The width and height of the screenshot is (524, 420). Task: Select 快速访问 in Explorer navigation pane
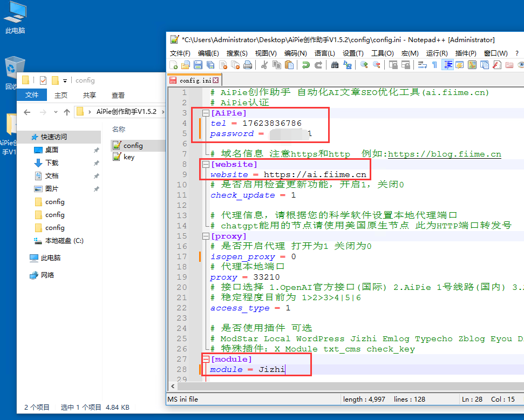(54, 137)
